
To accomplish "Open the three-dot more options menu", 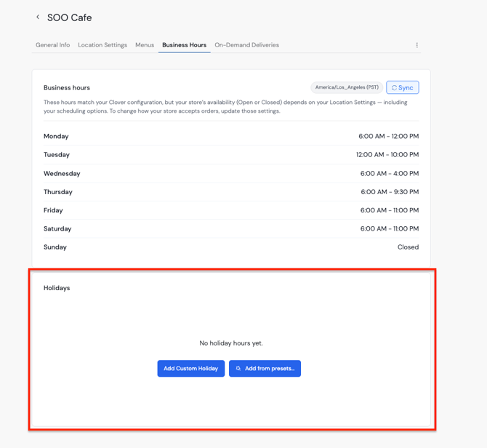I will (x=416, y=45).
